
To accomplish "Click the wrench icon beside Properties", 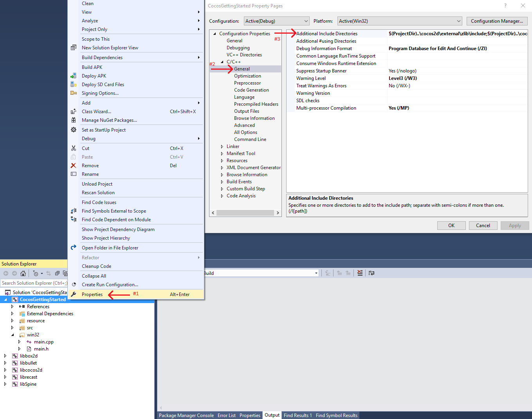I will [x=74, y=294].
